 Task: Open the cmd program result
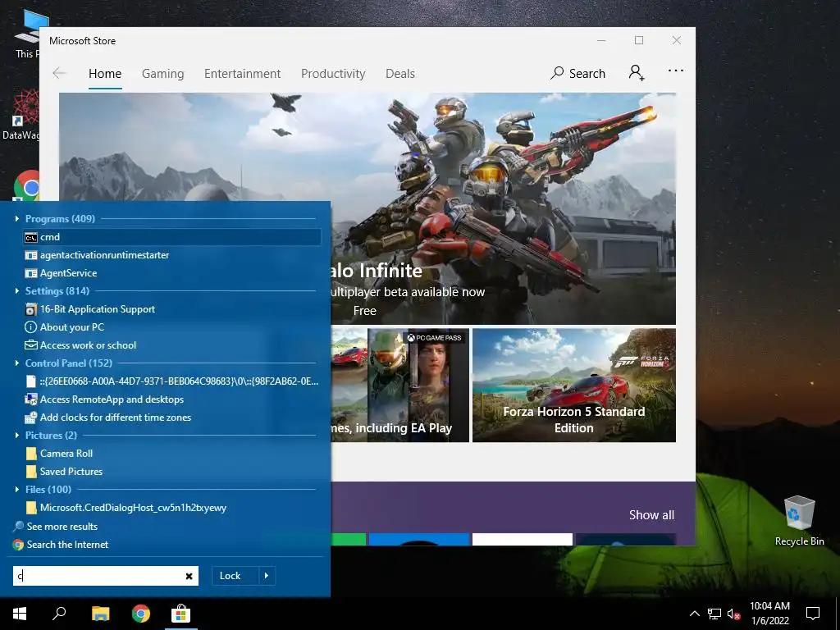click(x=172, y=237)
